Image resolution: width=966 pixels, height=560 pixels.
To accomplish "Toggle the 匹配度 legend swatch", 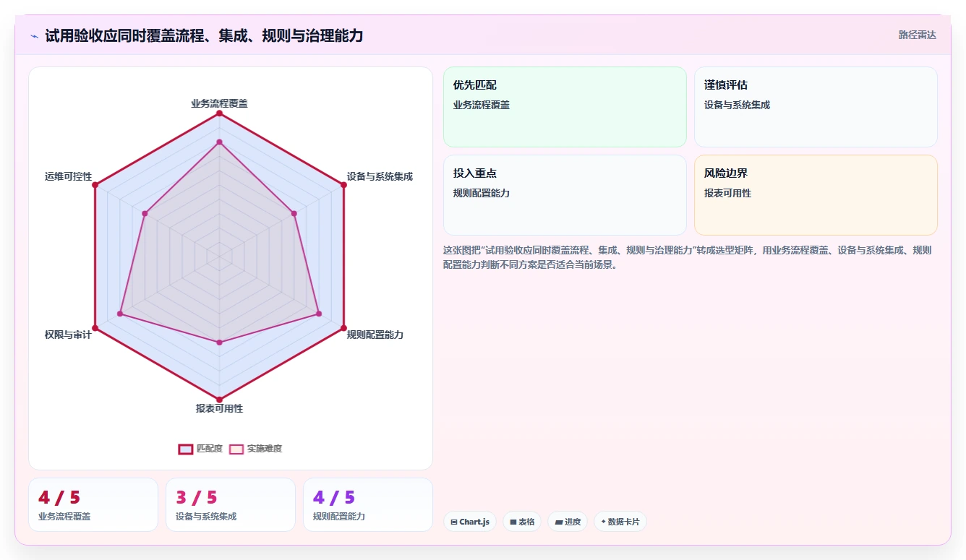I will pyautogui.click(x=186, y=449).
